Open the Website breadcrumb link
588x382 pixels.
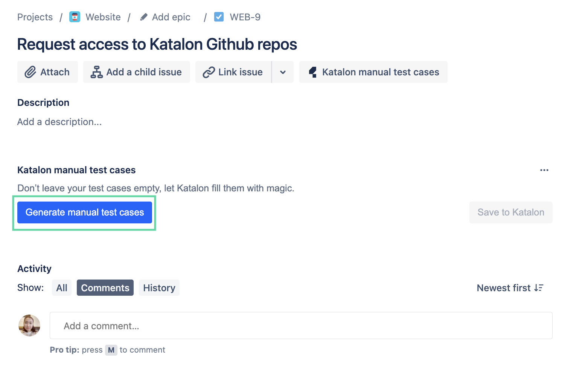pyautogui.click(x=103, y=17)
